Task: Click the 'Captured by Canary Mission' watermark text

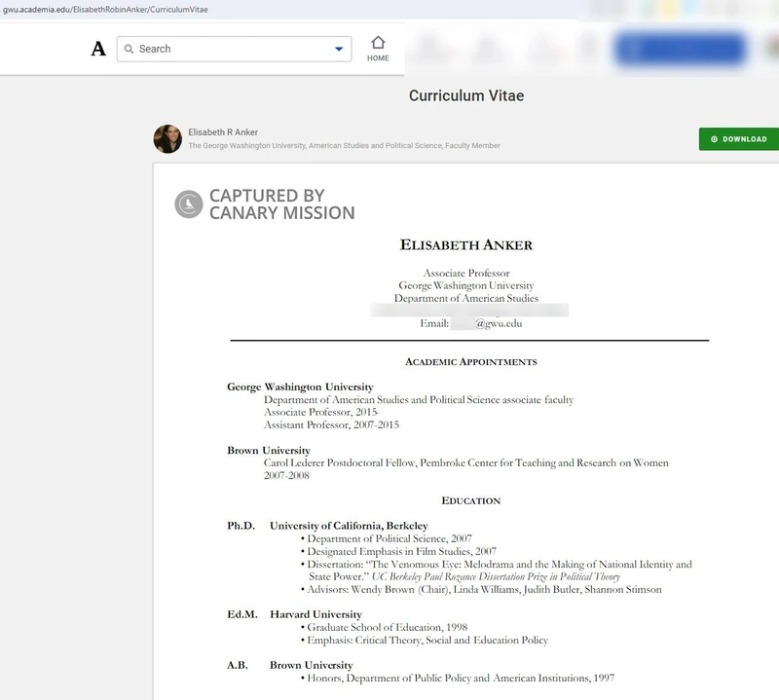Action: coord(280,204)
